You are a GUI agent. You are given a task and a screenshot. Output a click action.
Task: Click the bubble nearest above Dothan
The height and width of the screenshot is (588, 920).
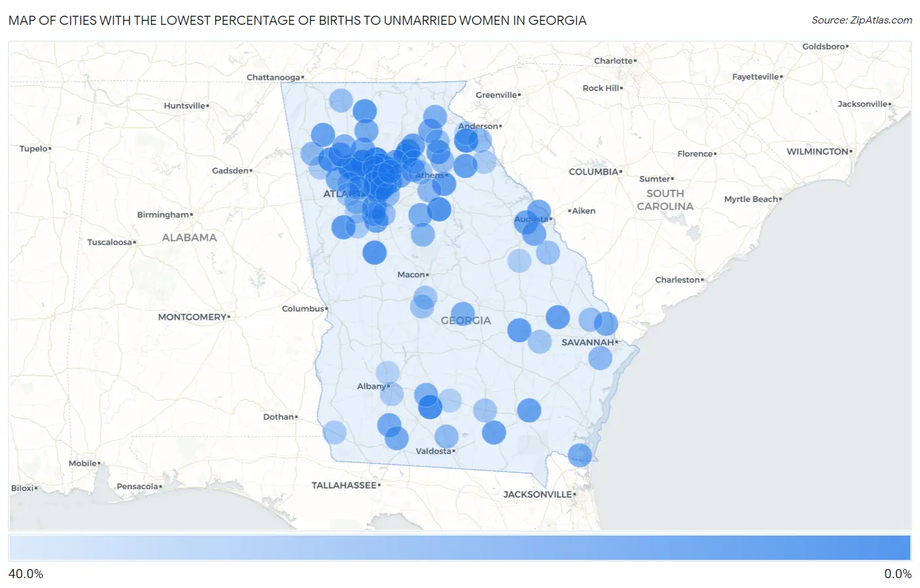[334, 432]
